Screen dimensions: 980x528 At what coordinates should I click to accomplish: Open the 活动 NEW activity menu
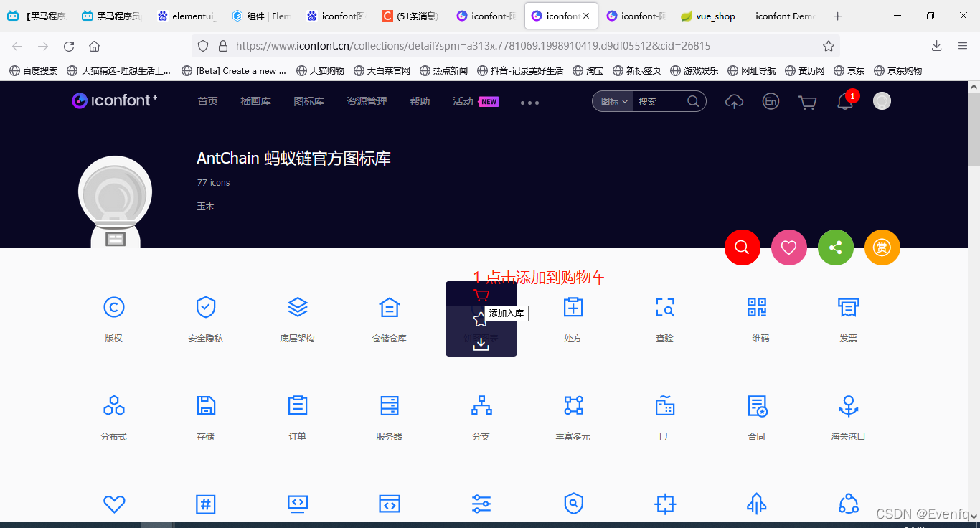pos(475,101)
